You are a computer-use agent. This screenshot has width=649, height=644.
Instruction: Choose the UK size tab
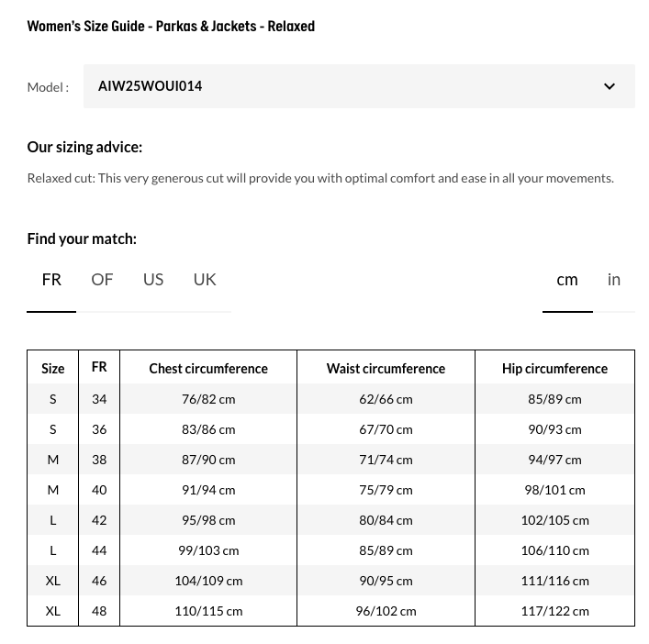(x=205, y=280)
